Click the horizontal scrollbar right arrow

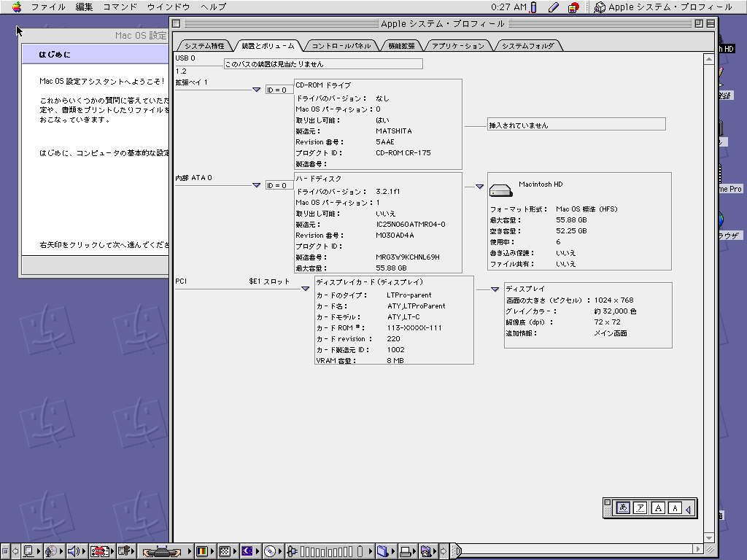tap(698, 548)
